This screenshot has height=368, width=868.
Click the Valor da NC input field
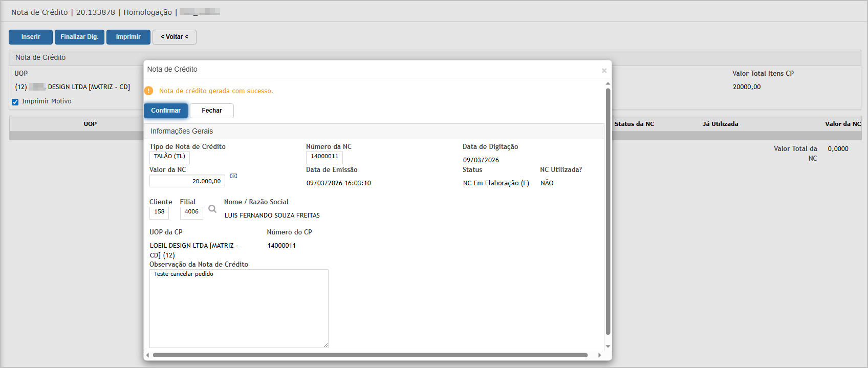coord(187,181)
